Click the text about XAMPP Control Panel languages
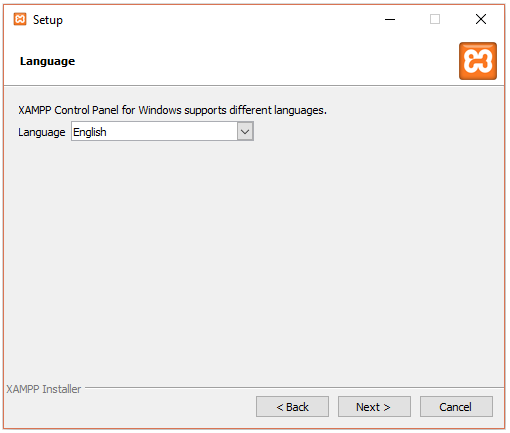The image size is (510, 433). [x=172, y=110]
